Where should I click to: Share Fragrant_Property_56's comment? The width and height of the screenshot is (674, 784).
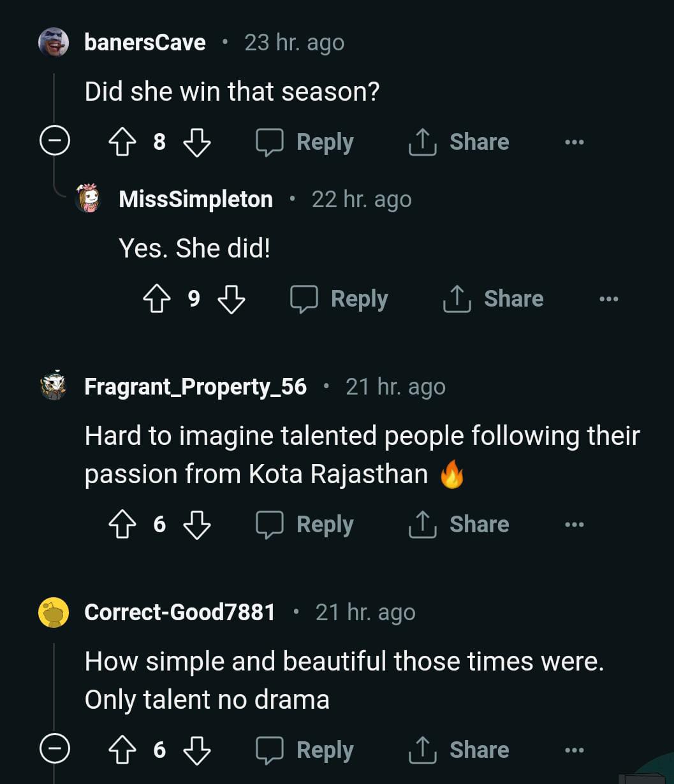[459, 525]
